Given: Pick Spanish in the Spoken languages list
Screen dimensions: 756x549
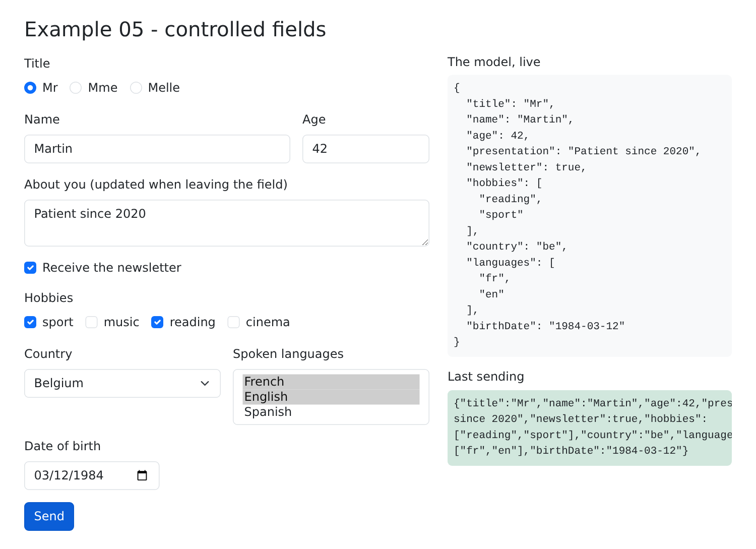Looking at the screenshot, I should [x=331, y=412].
